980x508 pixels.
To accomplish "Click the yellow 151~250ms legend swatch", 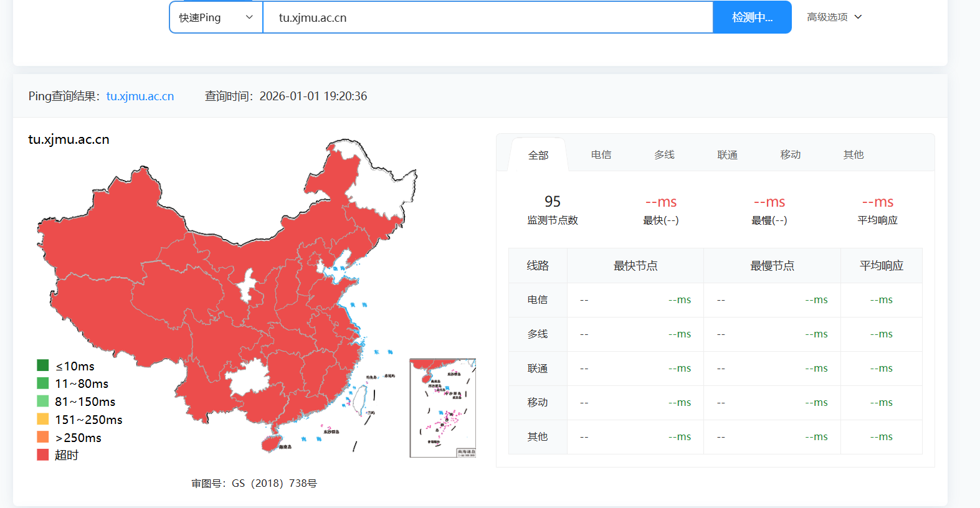I will click(x=43, y=419).
